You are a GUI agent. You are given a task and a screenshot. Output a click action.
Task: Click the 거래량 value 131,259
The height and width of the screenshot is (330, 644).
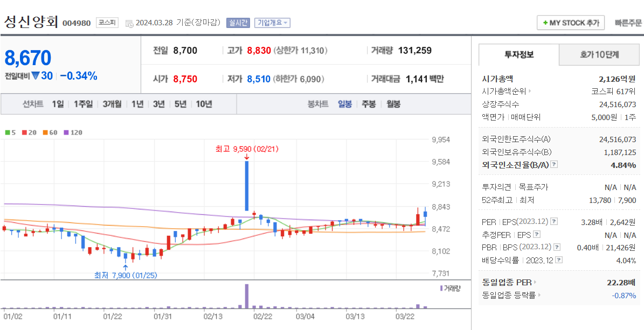click(x=415, y=51)
